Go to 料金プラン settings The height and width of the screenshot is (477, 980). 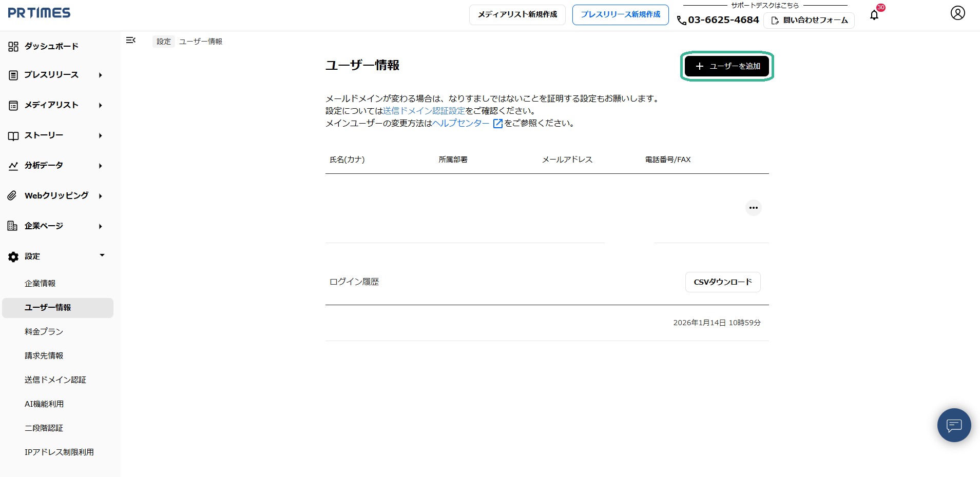(x=44, y=331)
